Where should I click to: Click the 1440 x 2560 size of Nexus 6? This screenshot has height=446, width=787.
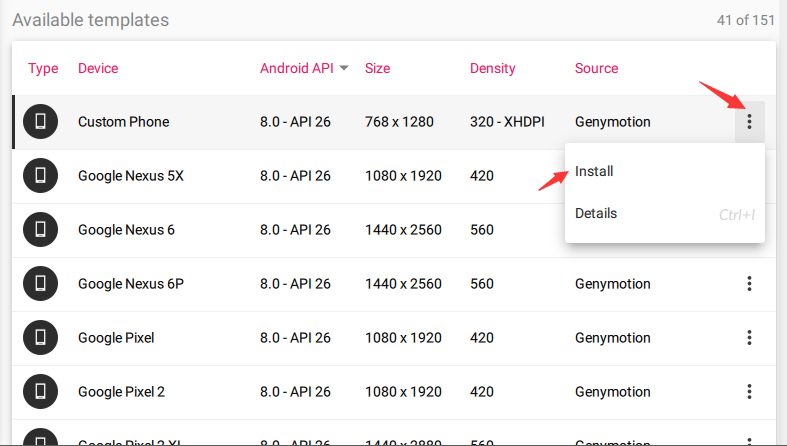pos(403,230)
